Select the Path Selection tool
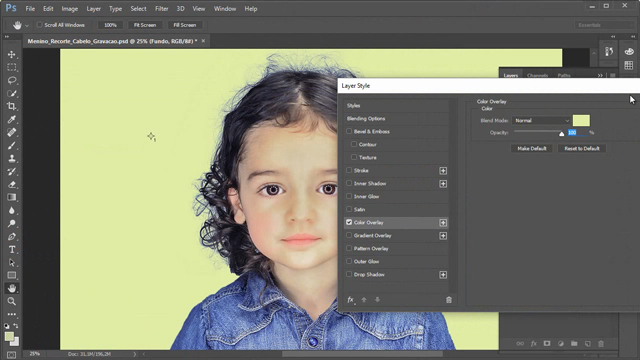The width and height of the screenshot is (640, 360). coord(11,262)
